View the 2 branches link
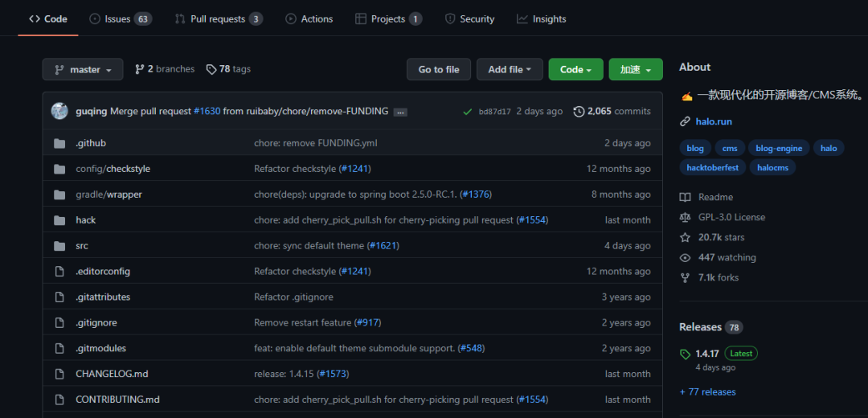 [165, 69]
